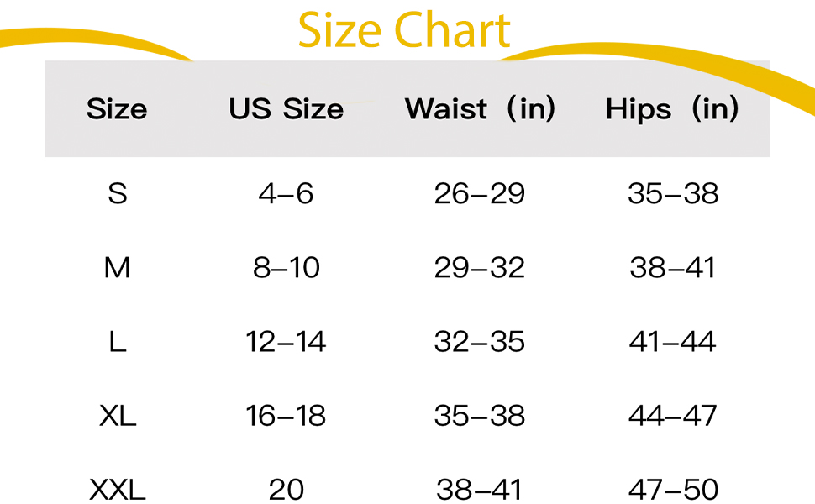Click waist measurement 26-29
Viewport: 815px width, 504px height.
pos(479,194)
